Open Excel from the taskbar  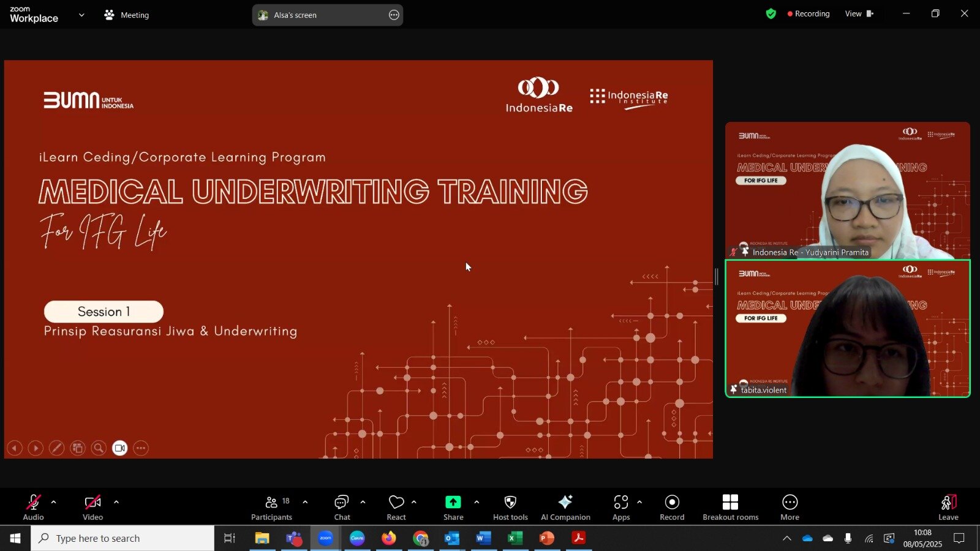pos(516,538)
